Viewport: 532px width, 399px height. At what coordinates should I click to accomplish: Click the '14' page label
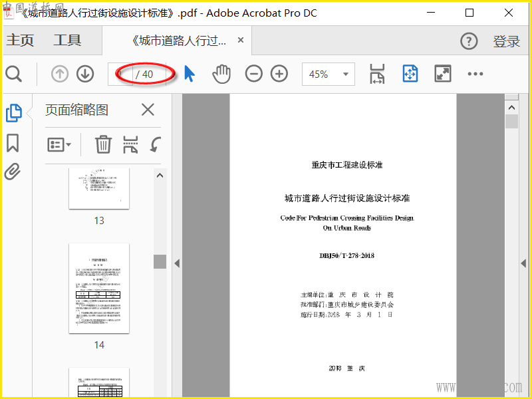tap(99, 345)
